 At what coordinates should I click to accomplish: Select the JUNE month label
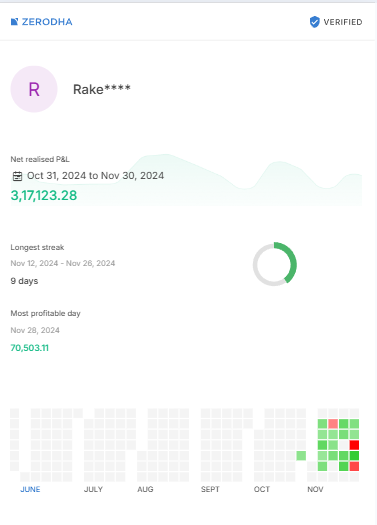30,489
